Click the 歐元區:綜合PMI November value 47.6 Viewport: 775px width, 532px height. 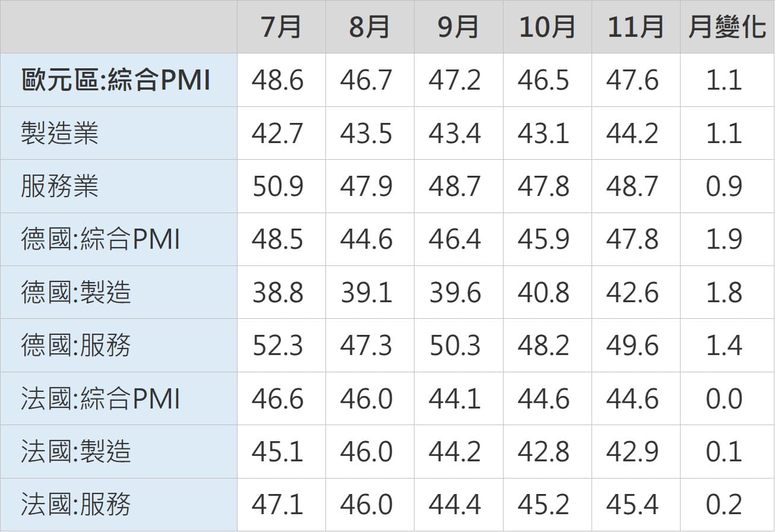point(632,80)
